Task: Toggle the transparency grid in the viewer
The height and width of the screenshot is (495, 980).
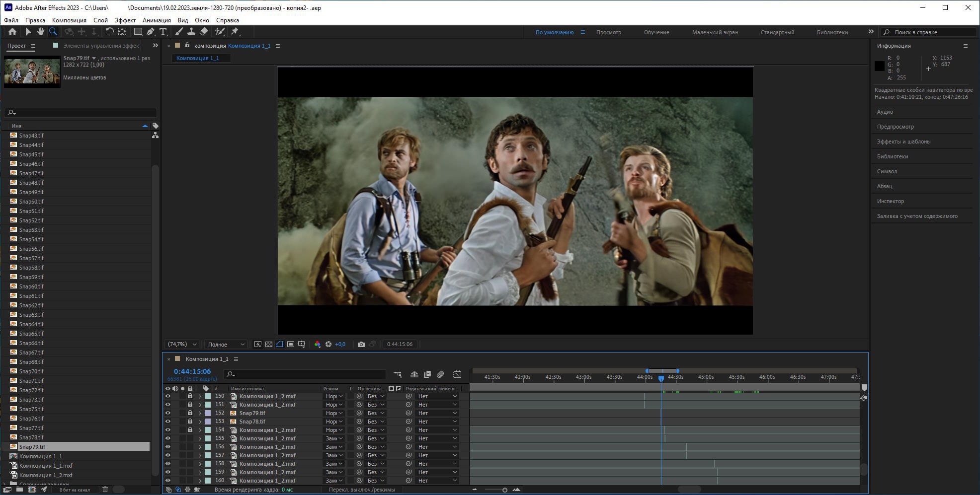Action: pyautogui.click(x=269, y=344)
